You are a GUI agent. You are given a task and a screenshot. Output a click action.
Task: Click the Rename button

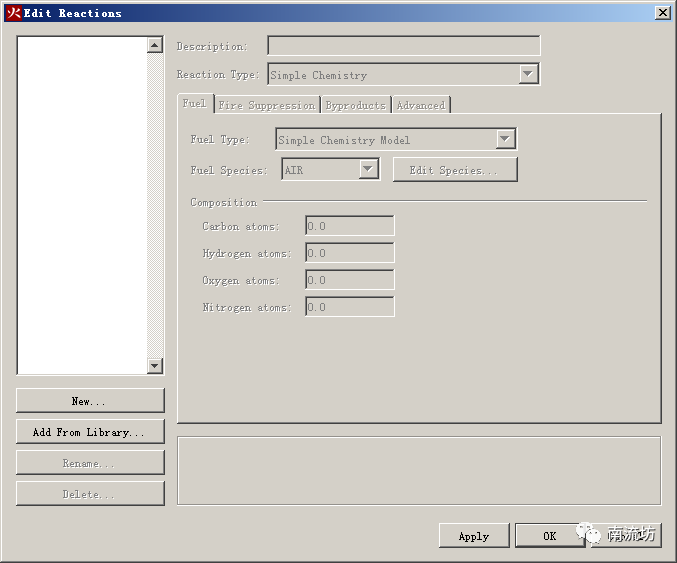coord(90,463)
